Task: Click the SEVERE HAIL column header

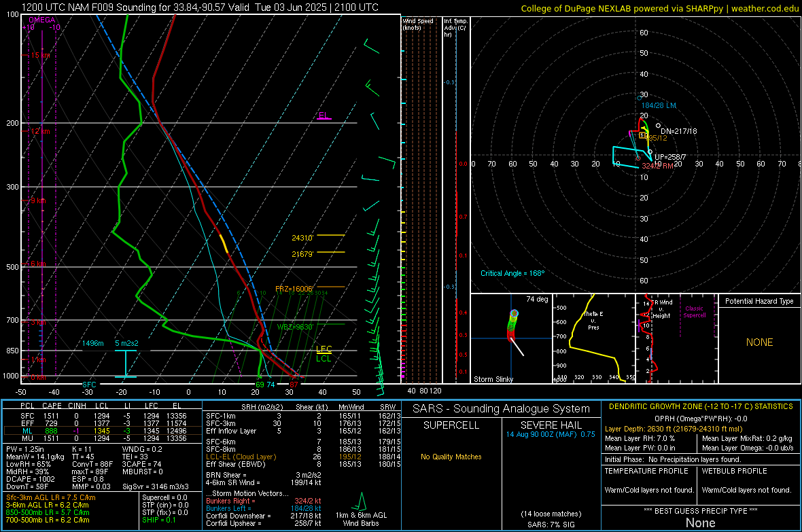Action: [x=551, y=425]
